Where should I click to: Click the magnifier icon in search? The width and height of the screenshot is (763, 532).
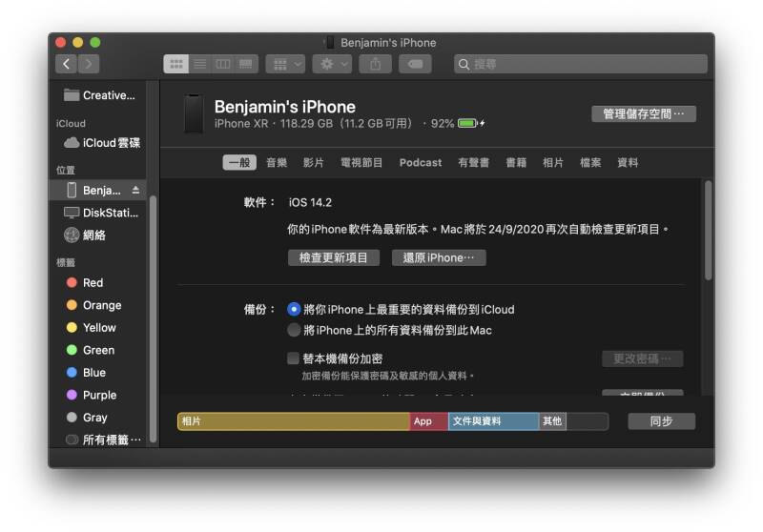(x=464, y=64)
